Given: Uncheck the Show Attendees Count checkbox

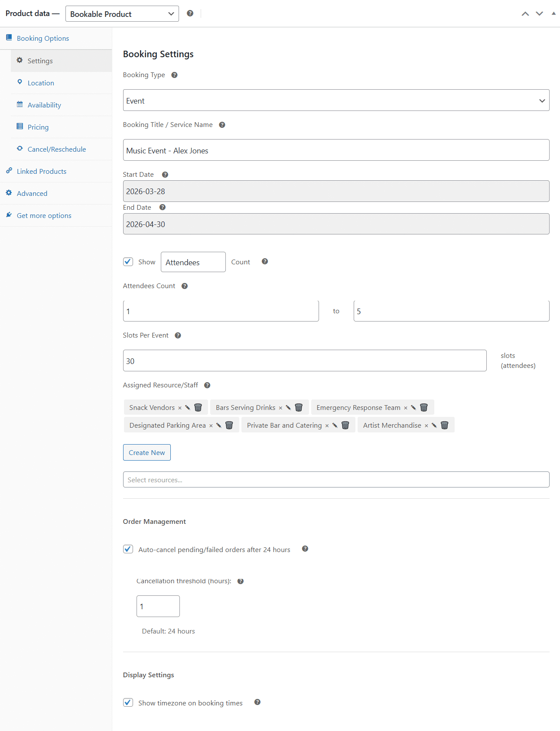Looking at the screenshot, I should tap(128, 262).
